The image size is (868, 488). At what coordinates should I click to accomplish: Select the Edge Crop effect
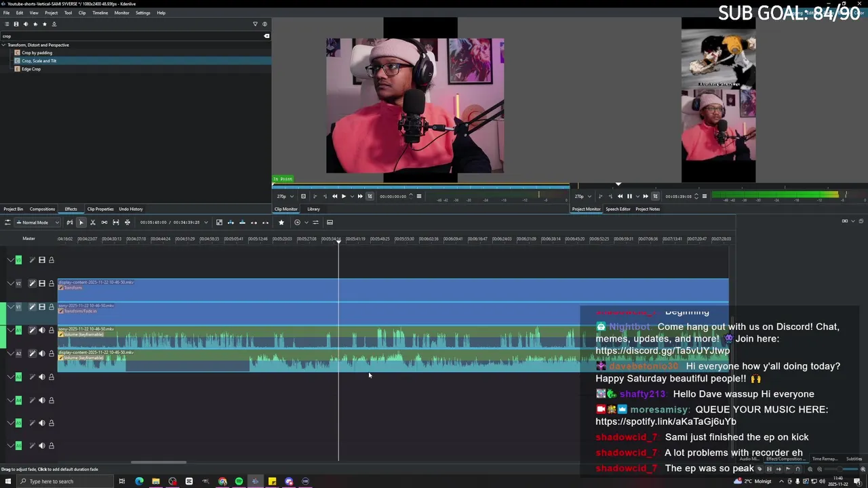pos(31,69)
